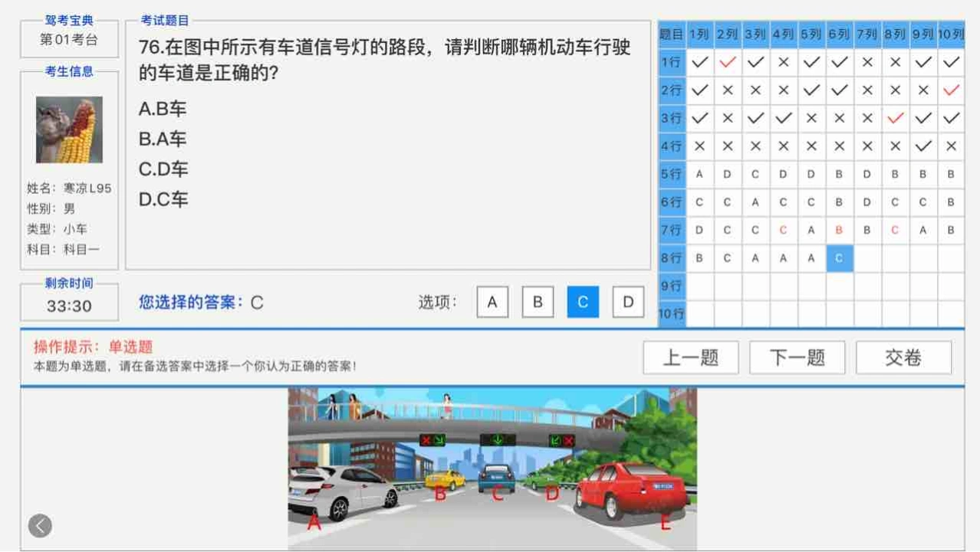Screen dimensions: 980x552
Task: Go to previous question with 上一题
Action: pyautogui.click(x=690, y=358)
